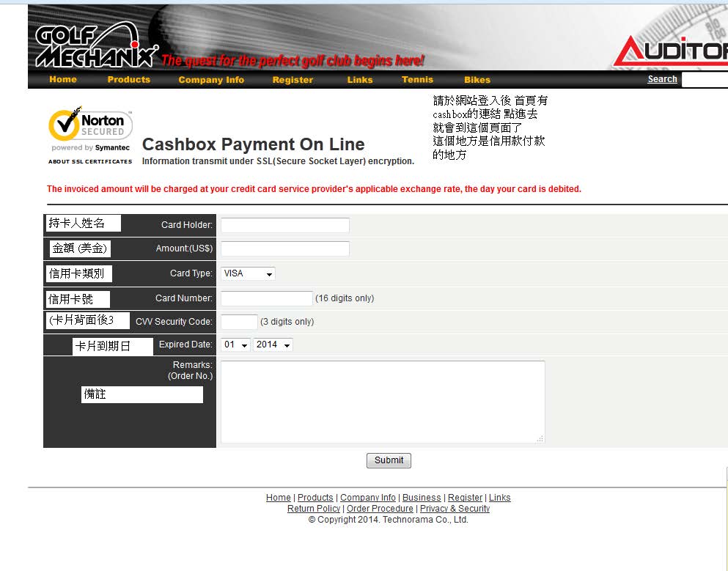This screenshot has width=728, height=571.
Task: Focus the CVV Security Code field
Action: click(239, 322)
